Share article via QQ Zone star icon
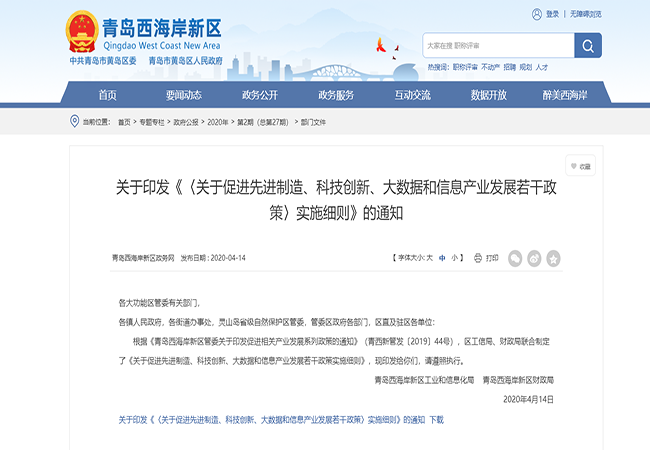 pos(553,259)
